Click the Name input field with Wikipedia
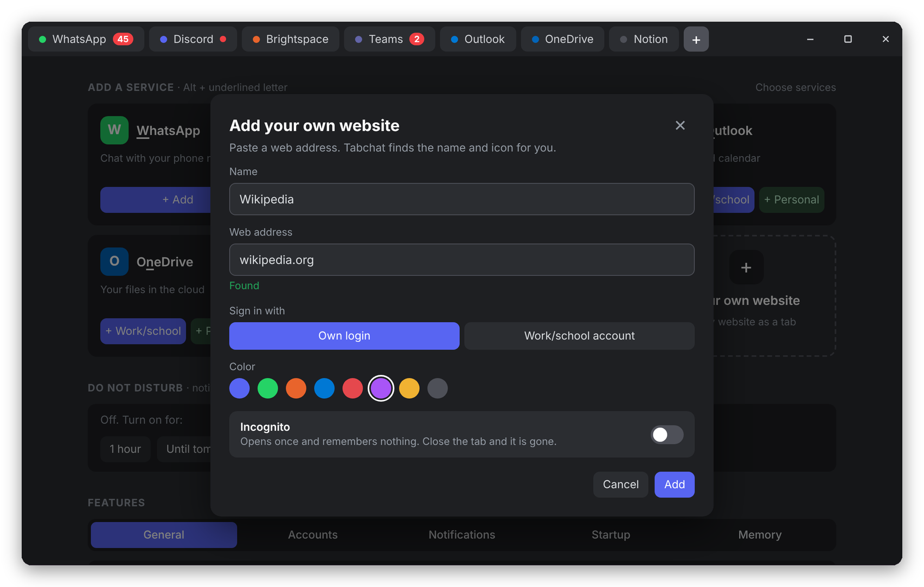The height and width of the screenshot is (587, 924). point(462,199)
